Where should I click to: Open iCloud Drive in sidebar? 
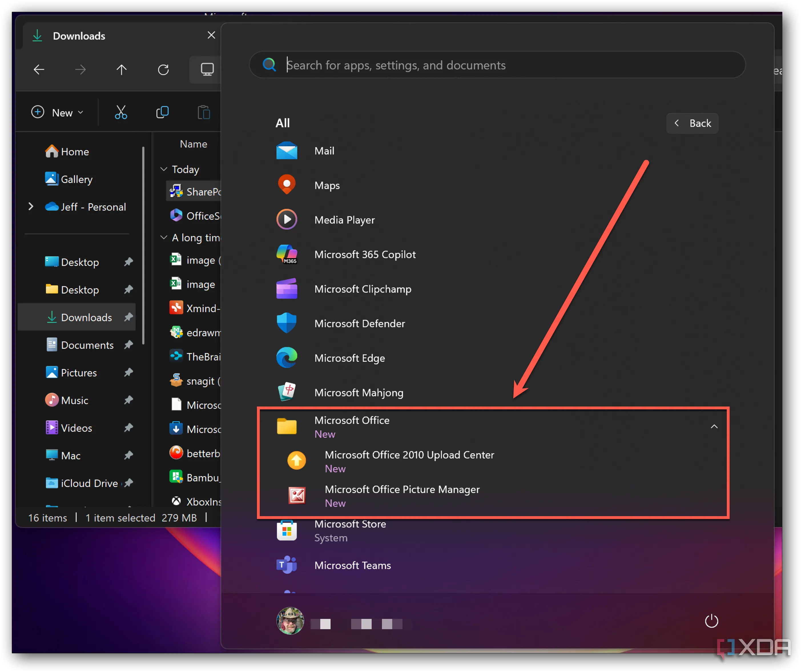(x=77, y=483)
